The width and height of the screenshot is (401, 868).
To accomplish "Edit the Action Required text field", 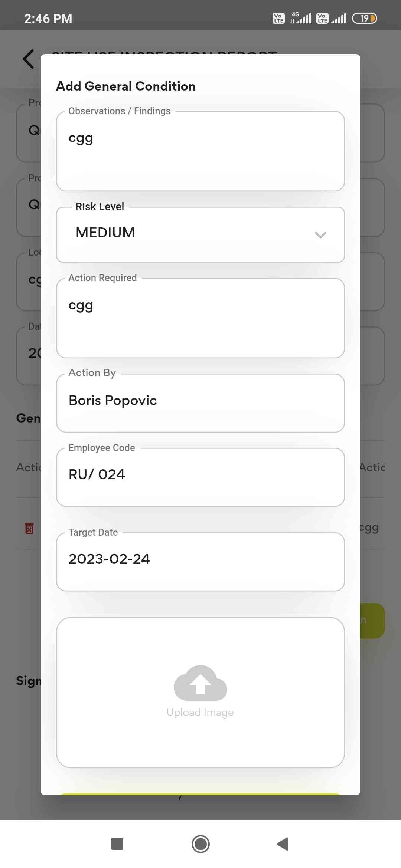I will click(200, 318).
